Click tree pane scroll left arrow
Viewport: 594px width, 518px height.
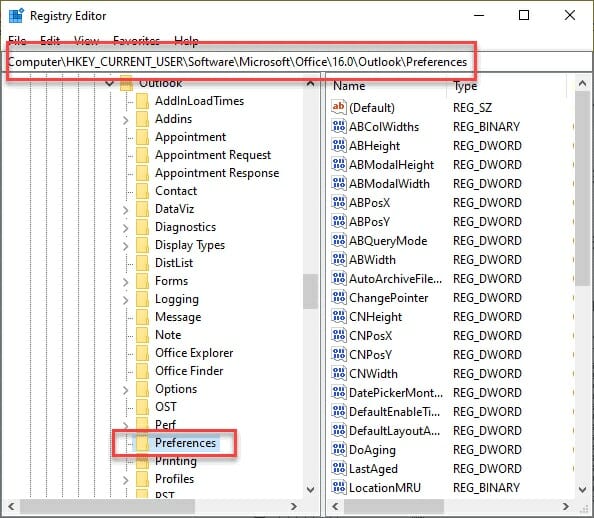tap(11, 506)
